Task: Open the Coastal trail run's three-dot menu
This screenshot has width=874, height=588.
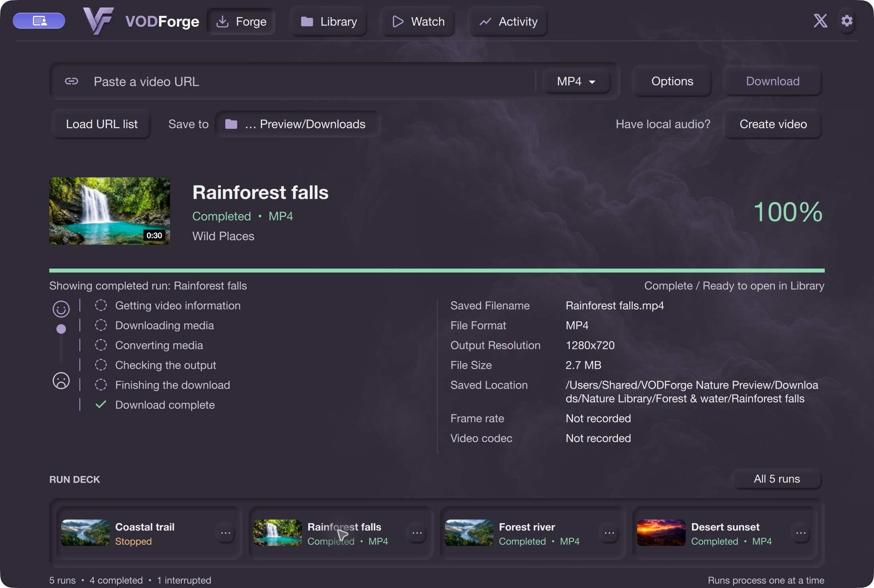Action: pos(226,533)
